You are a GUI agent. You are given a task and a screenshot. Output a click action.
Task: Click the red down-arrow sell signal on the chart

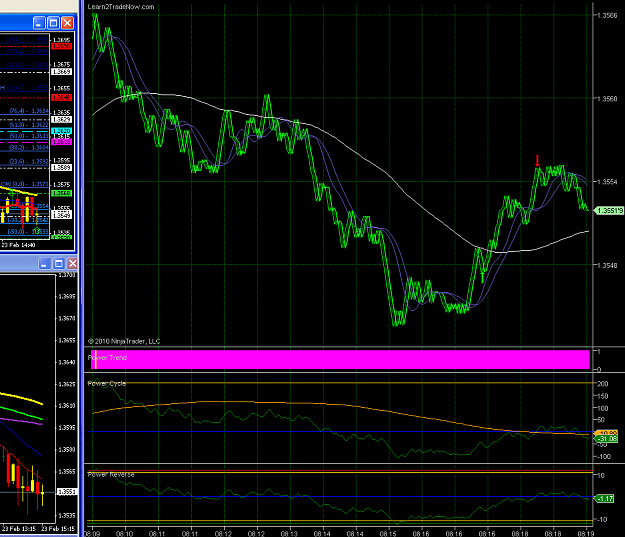[x=537, y=161]
